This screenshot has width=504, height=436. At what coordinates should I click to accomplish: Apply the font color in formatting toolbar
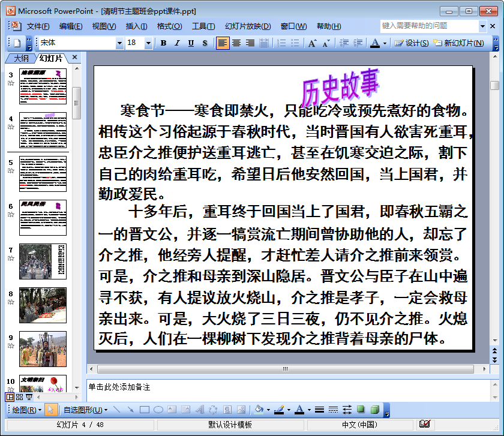coord(375,43)
